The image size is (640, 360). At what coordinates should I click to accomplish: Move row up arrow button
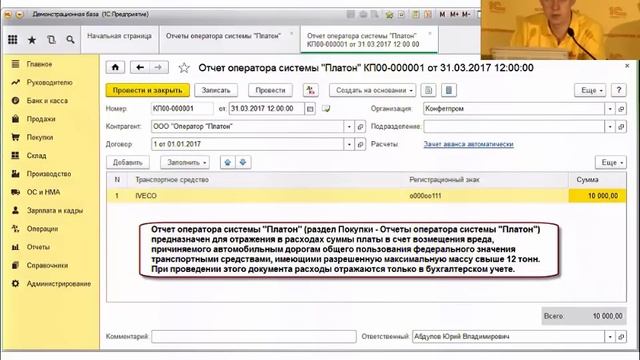pos(228,162)
